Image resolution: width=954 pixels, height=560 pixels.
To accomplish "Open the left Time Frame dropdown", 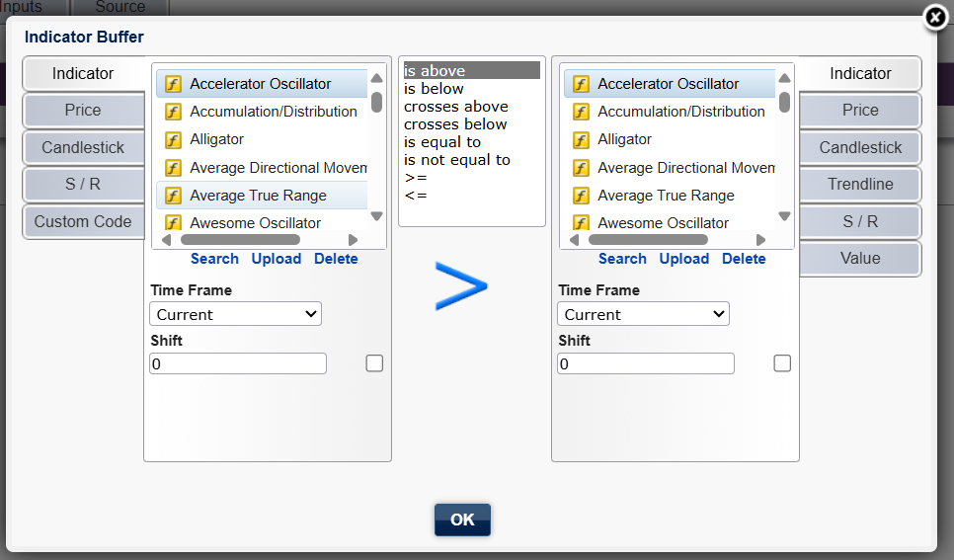I will coord(235,314).
